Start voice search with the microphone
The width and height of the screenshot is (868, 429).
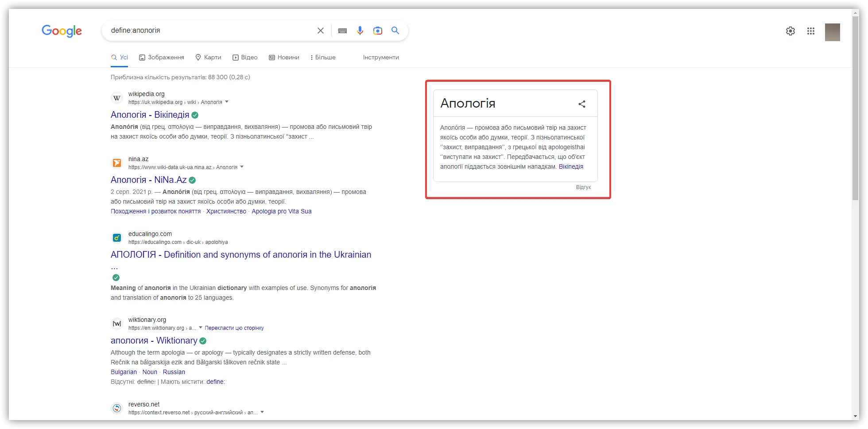click(x=360, y=31)
